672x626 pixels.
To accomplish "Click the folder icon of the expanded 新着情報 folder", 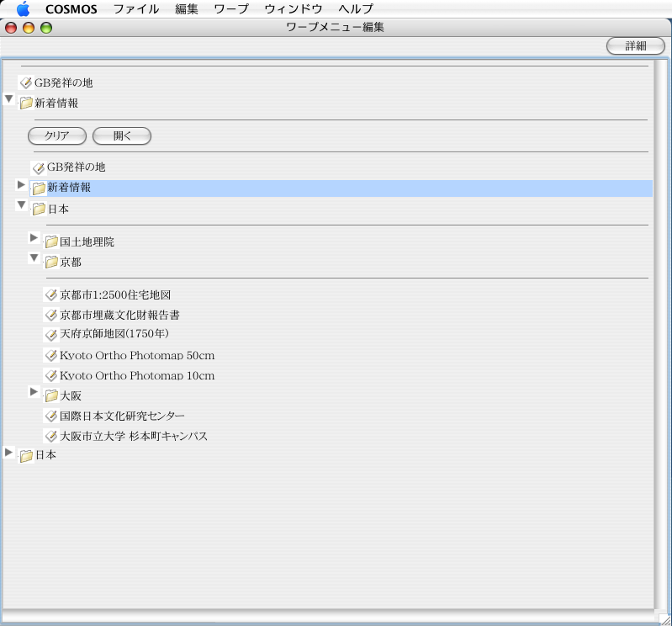I will (27, 103).
